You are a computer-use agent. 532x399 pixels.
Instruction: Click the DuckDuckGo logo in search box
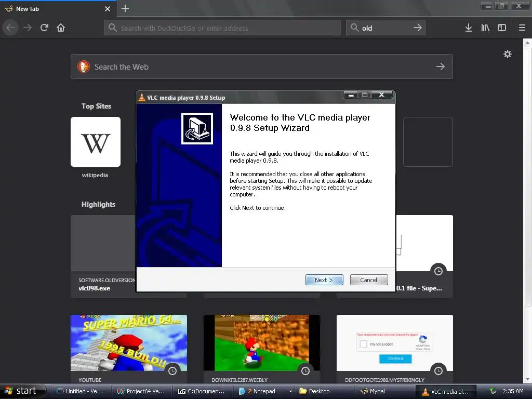(x=84, y=66)
